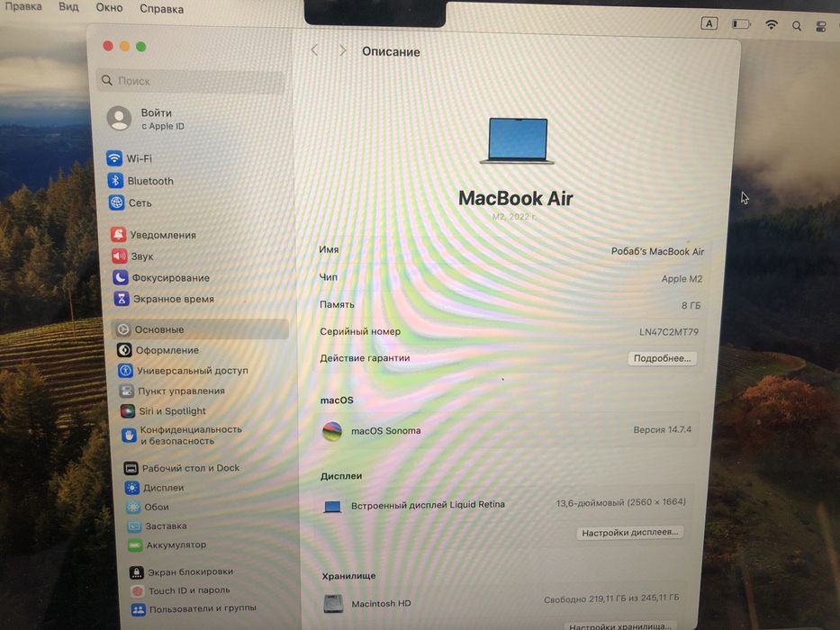
Task: Click the Описание window title
Action: 391,52
